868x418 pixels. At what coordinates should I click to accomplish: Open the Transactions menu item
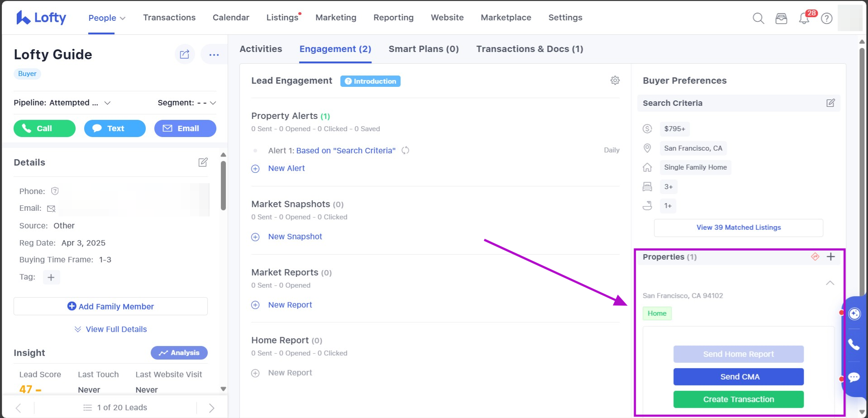coord(169,18)
